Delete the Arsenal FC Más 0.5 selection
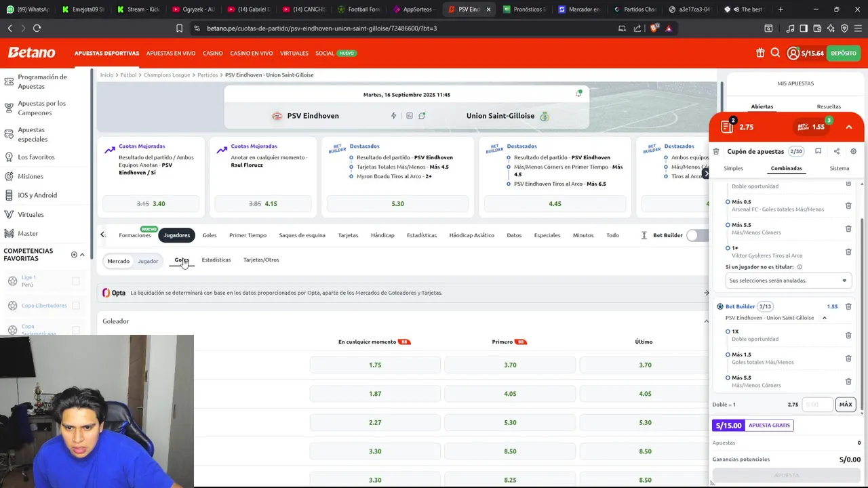Image resolution: width=868 pixels, height=488 pixels. [848, 205]
